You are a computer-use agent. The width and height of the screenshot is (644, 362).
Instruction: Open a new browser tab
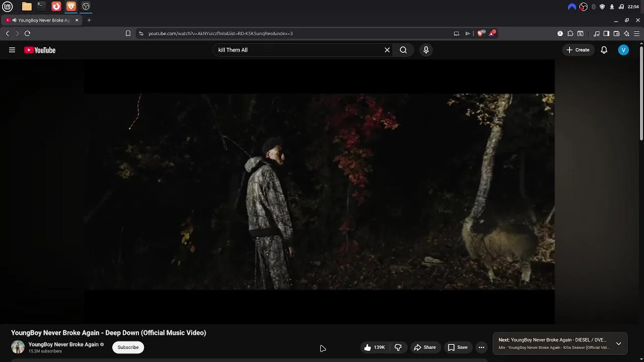89,20
